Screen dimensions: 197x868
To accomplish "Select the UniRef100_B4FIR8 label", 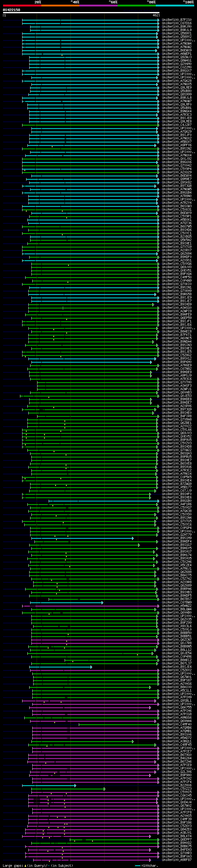I will coord(177,416).
